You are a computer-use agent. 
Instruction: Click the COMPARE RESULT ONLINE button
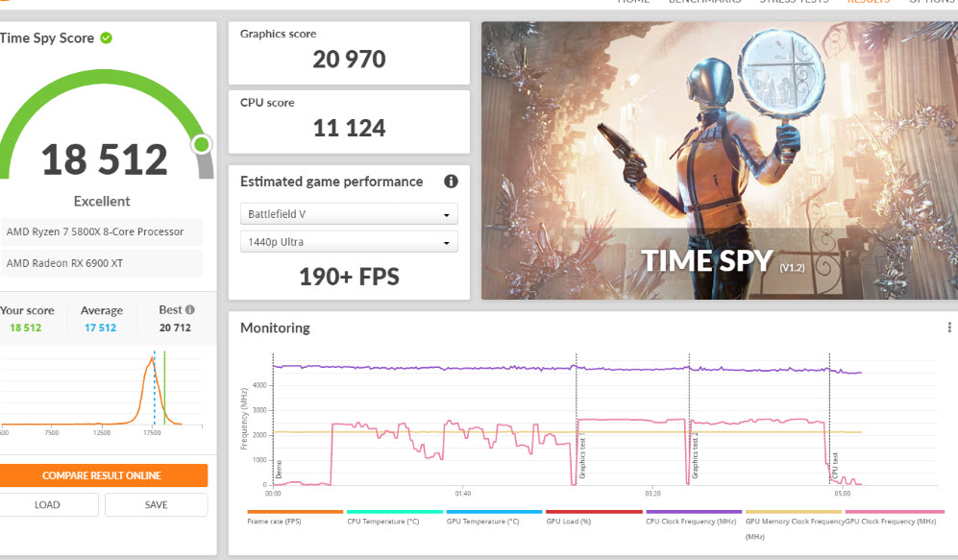[x=102, y=475]
